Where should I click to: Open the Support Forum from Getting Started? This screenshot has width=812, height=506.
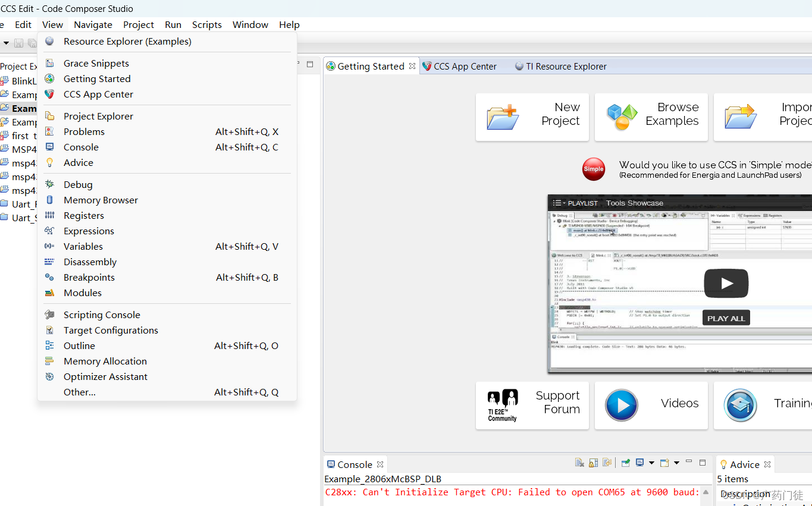tap(532, 406)
